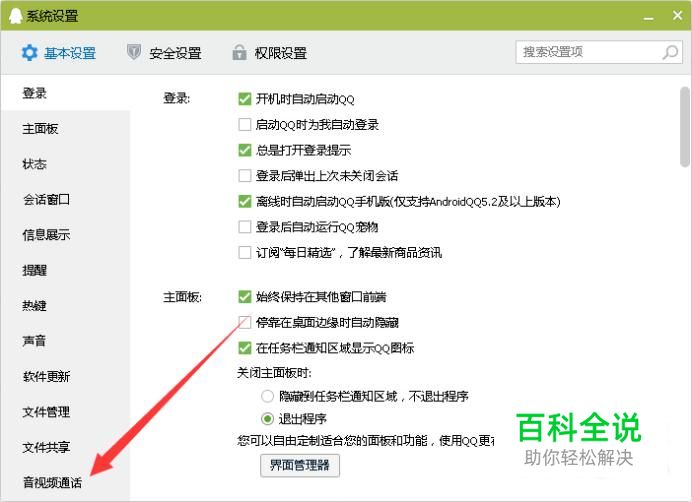The image size is (692, 502).
Task: Check 订阅"每日精选" option
Action: click(244, 253)
